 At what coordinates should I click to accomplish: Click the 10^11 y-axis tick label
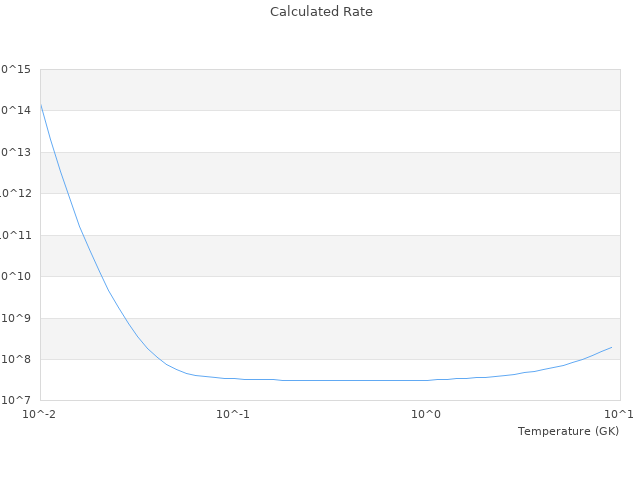click(x=16, y=235)
